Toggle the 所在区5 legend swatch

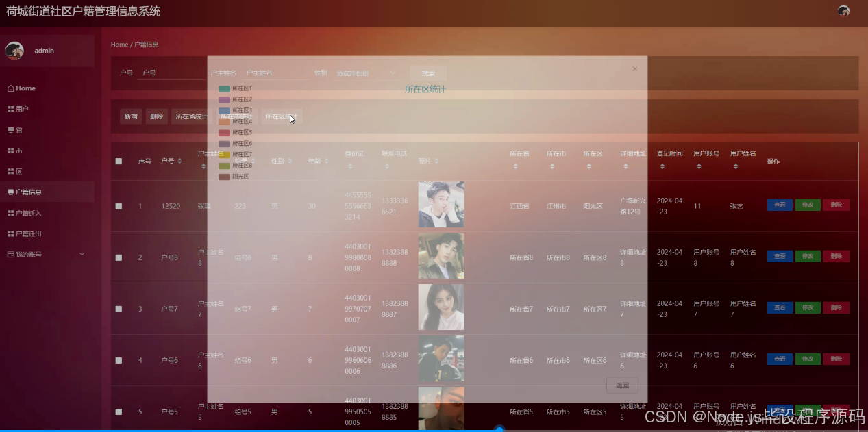[x=224, y=132]
